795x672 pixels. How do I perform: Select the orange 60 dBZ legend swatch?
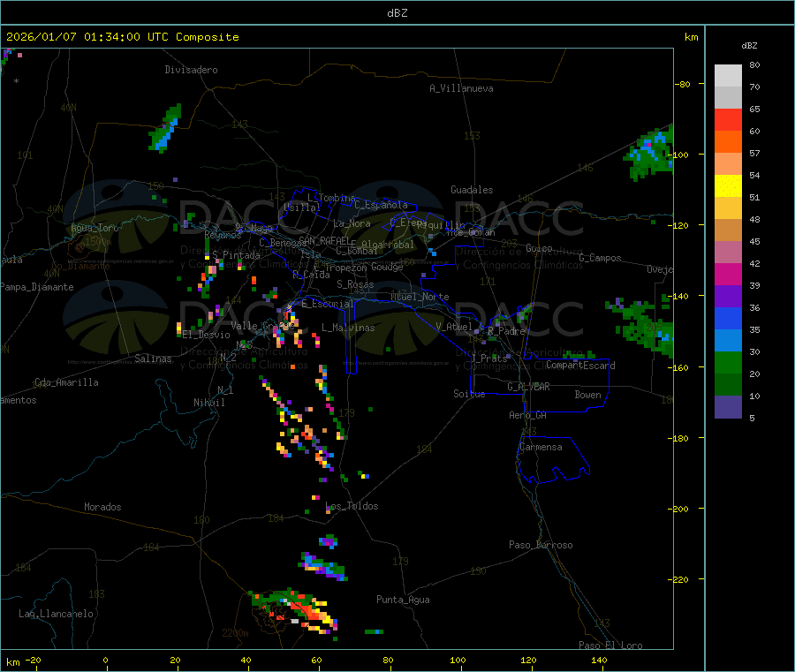pyautogui.click(x=728, y=142)
